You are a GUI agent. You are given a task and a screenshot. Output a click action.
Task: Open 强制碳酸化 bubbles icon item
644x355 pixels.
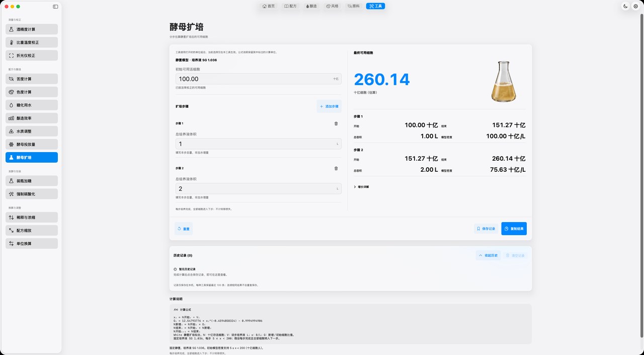click(x=32, y=194)
